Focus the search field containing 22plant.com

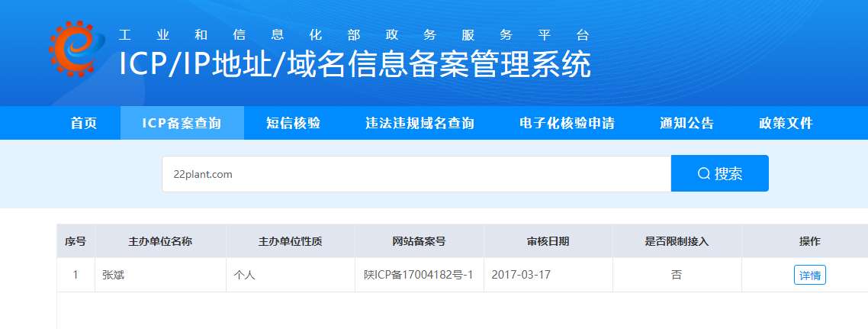pos(416,174)
